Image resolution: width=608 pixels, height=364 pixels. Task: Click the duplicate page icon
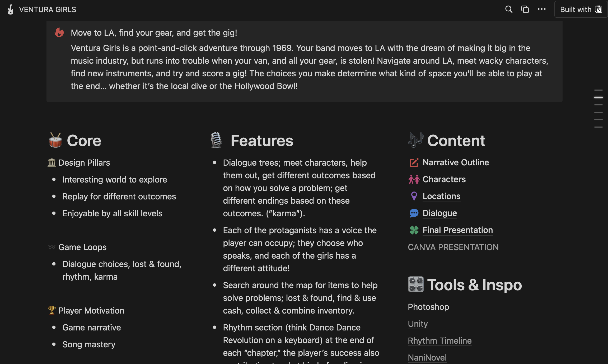[x=525, y=10]
